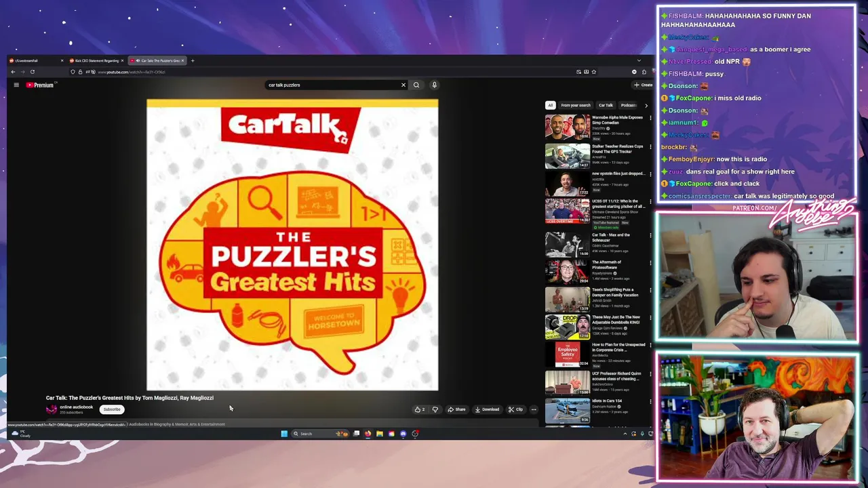Viewport: 868px width, 488px height.
Task: Reload the page with refresh icon
Action: coord(32,72)
